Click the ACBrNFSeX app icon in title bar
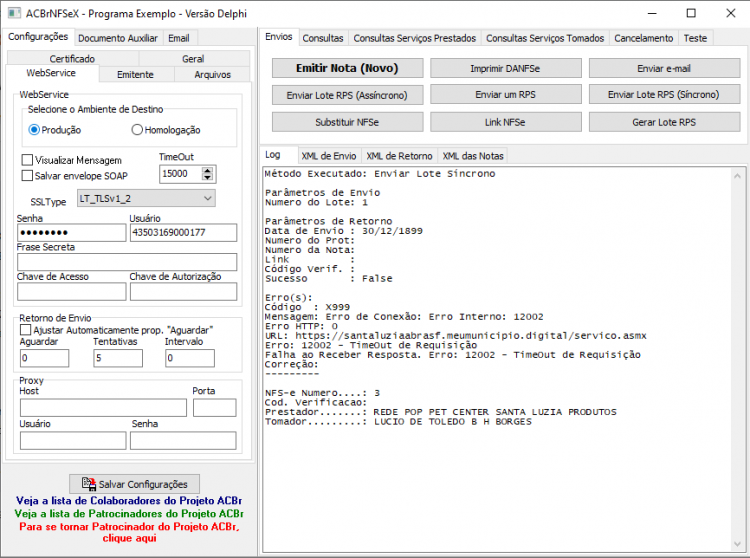750x558 pixels. coord(14,13)
